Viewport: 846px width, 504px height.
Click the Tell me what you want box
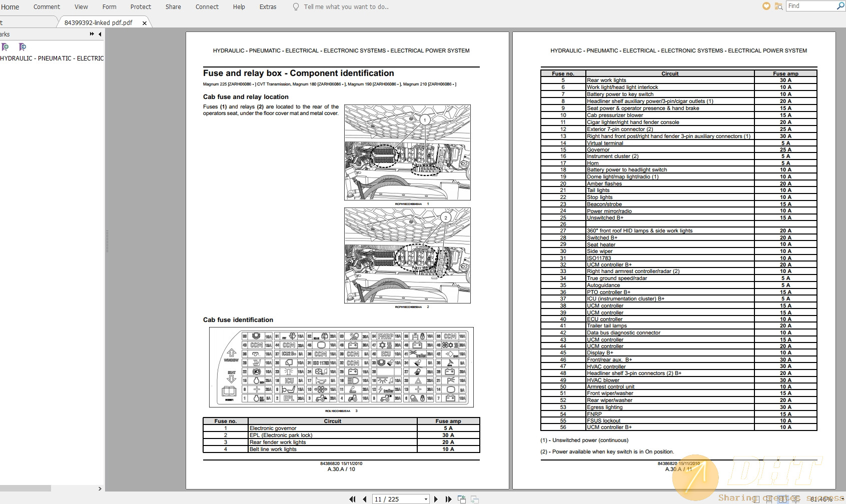(346, 7)
